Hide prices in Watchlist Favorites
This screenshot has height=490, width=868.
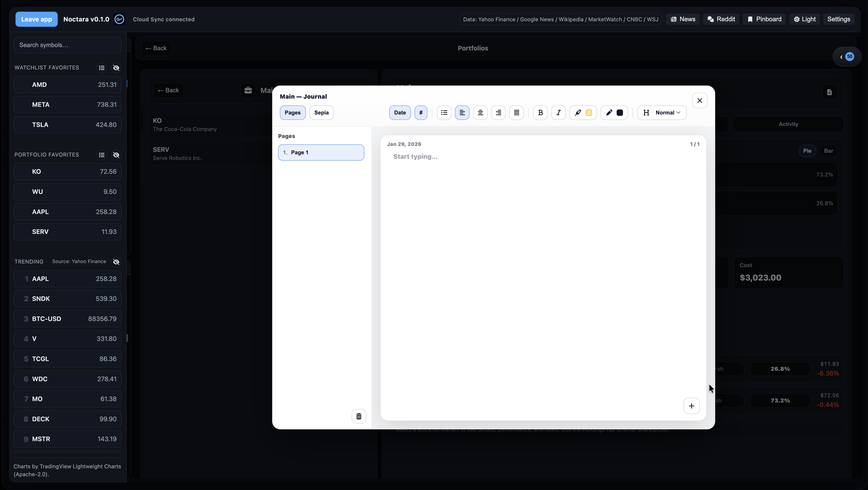116,68
